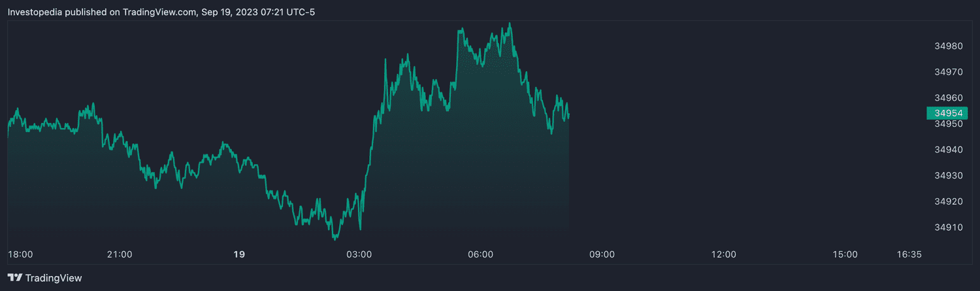Viewport: 980px width, 291px height.
Task: Click the TradingView logo icon
Action: click(14, 278)
